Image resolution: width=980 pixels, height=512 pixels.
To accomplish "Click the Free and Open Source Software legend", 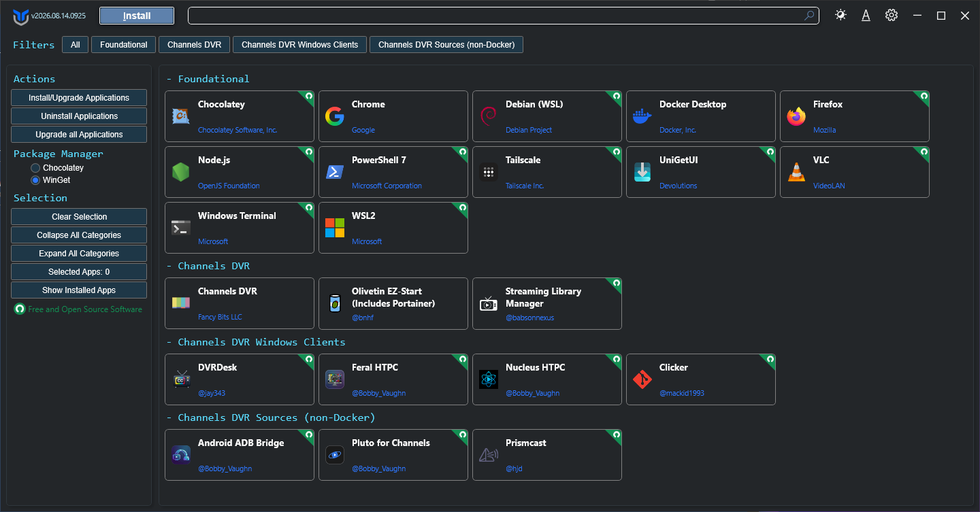I will 79,309.
